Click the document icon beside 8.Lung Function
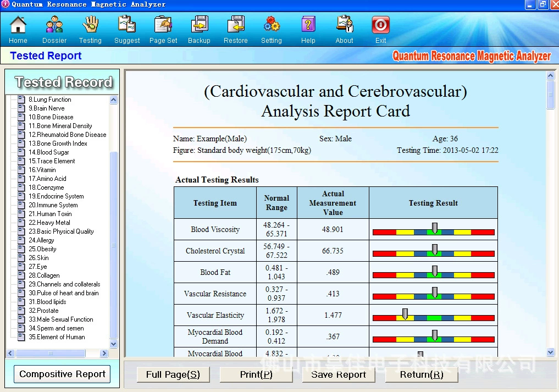 [x=21, y=99]
